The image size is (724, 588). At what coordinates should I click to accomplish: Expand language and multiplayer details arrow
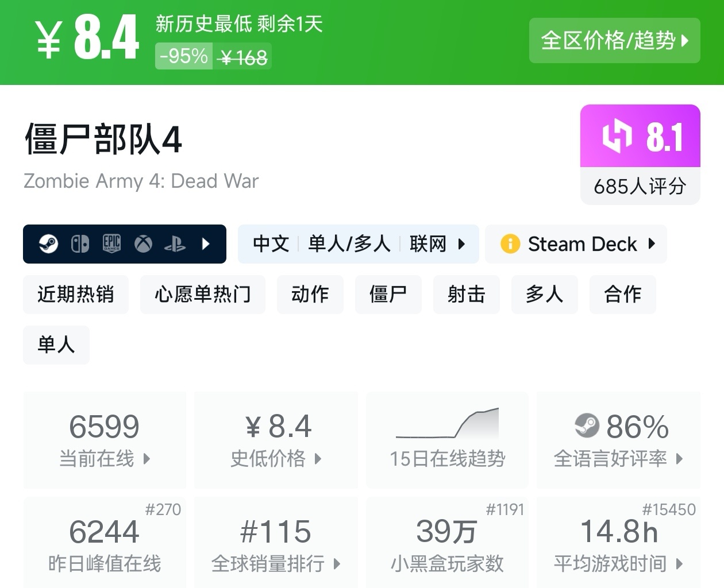pos(461,244)
